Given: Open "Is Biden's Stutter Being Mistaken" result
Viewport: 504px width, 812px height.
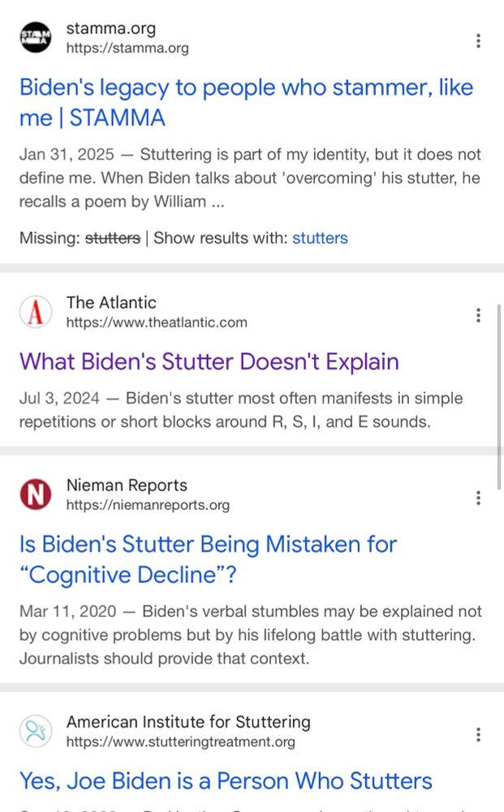Looking at the screenshot, I should [x=208, y=559].
